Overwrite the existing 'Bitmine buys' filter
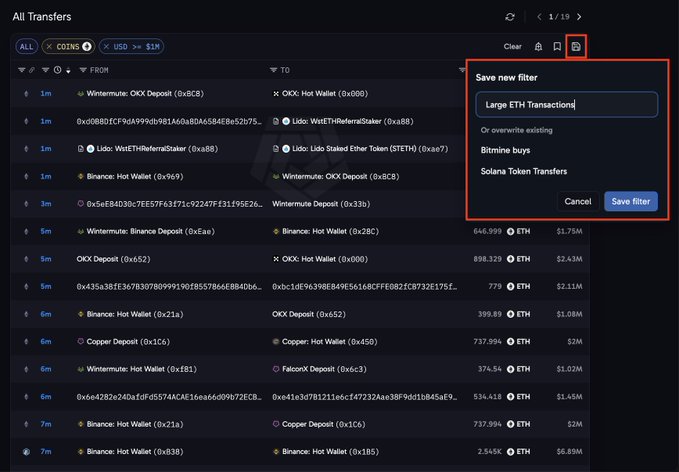The image size is (679, 472). click(505, 150)
